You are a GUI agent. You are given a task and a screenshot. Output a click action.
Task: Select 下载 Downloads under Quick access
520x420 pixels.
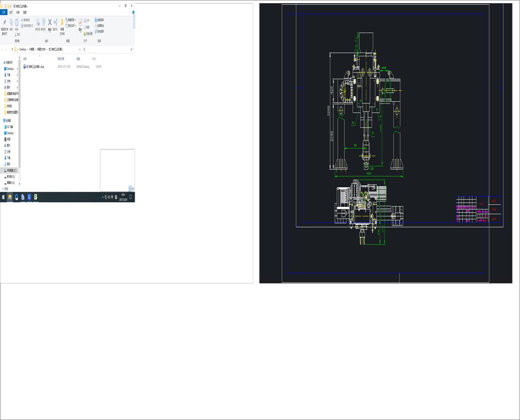[8, 75]
